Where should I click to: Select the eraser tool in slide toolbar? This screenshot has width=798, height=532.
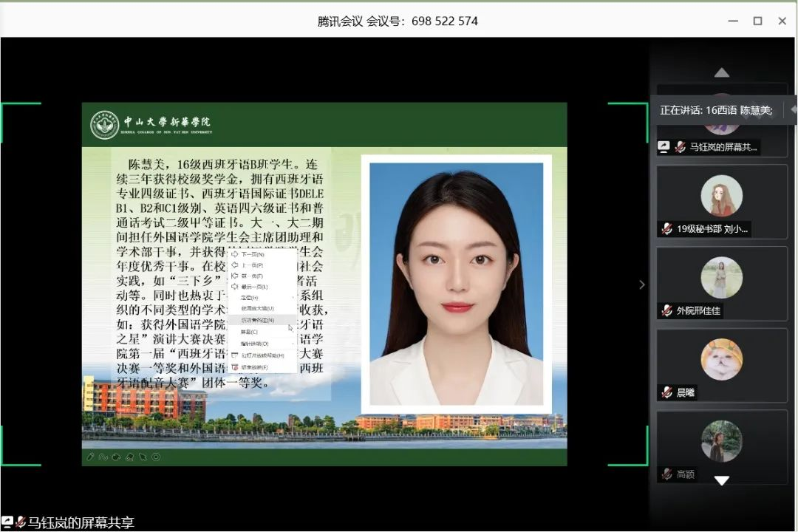[x=130, y=457]
